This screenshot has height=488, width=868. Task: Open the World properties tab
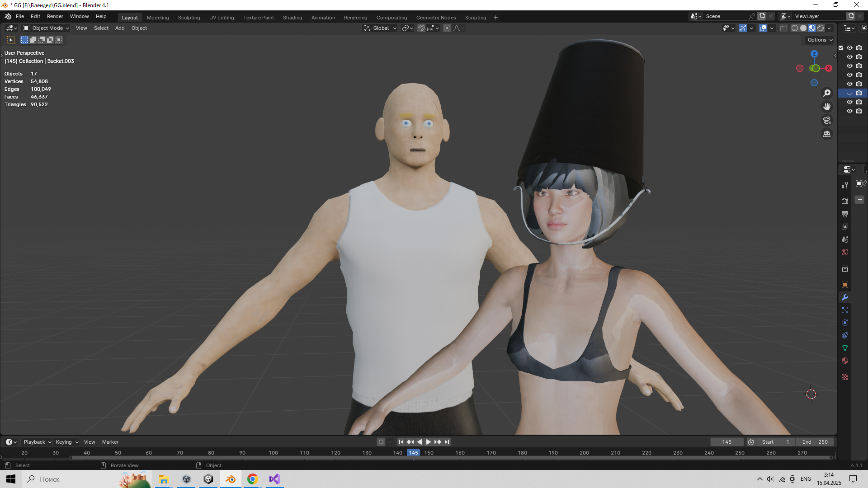pos(844,252)
